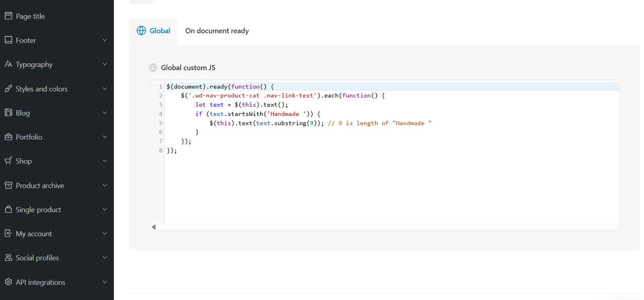The image size is (644, 300).
Task: Click the Shop cart icon
Action: pos(8,161)
